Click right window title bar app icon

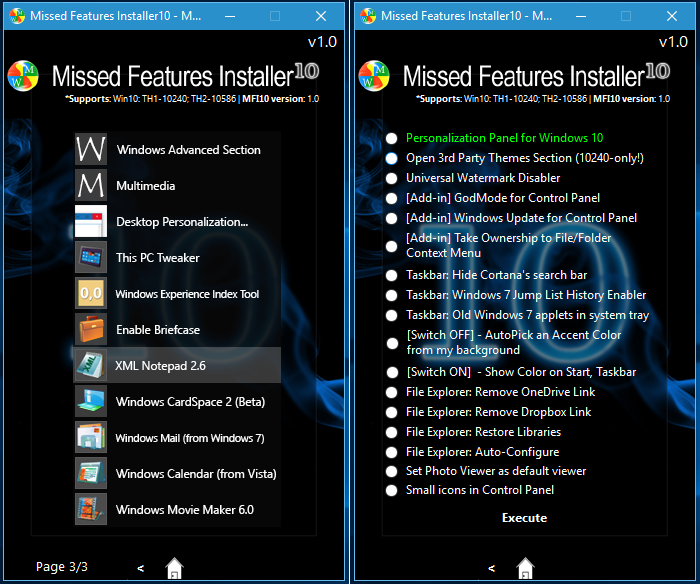(x=368, y=16)
